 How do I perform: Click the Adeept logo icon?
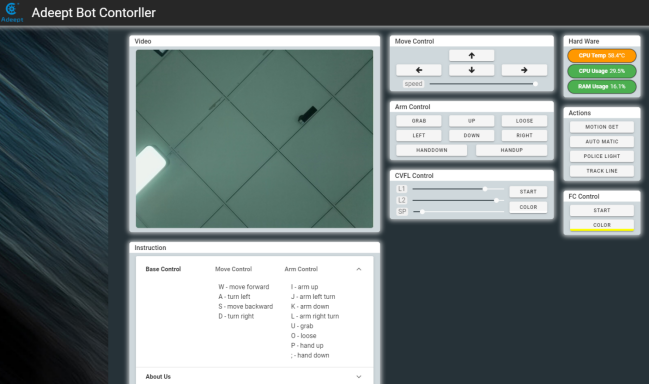click(x=12, y=12)
